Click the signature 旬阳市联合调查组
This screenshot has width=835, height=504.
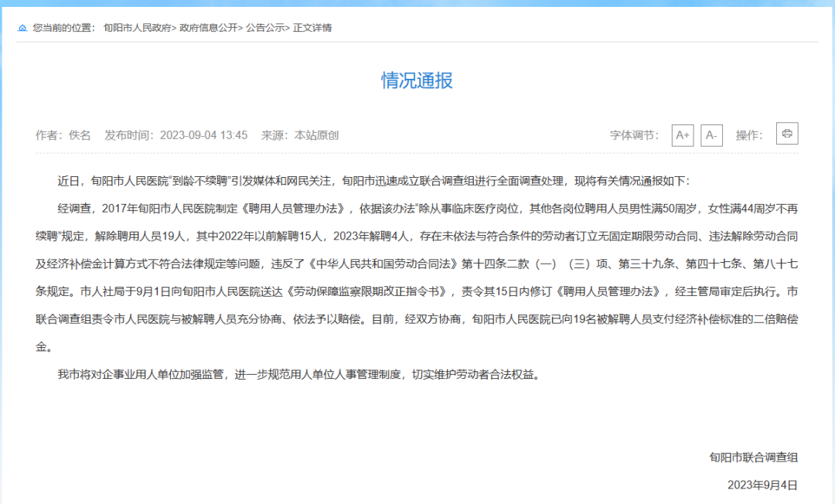pyautogui.click(x=754, y=457)
